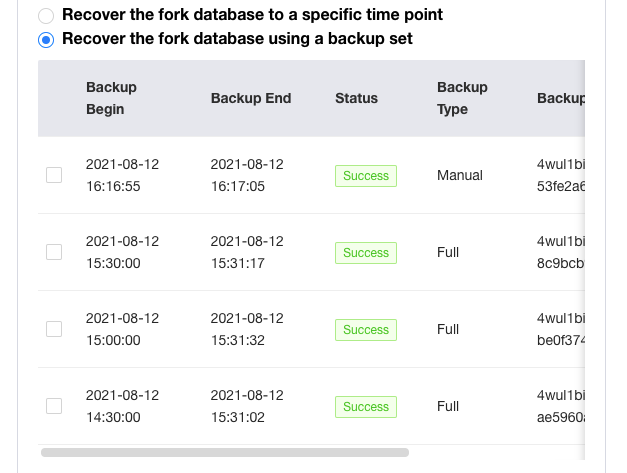This screenshot has height=473, width=627.
Task: Click Success badge for 14:30:00 backup
Action: 365,407
